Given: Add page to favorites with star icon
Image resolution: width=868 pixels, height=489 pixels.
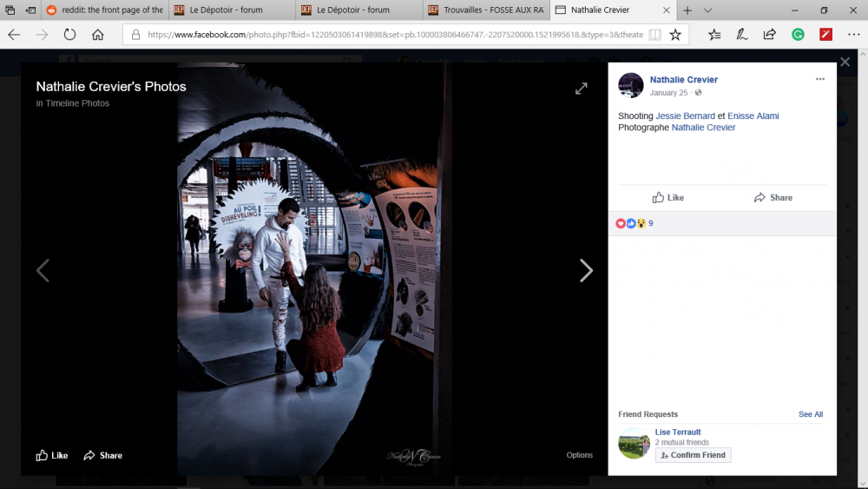Looking at the screenshot, I should (675, 35).
